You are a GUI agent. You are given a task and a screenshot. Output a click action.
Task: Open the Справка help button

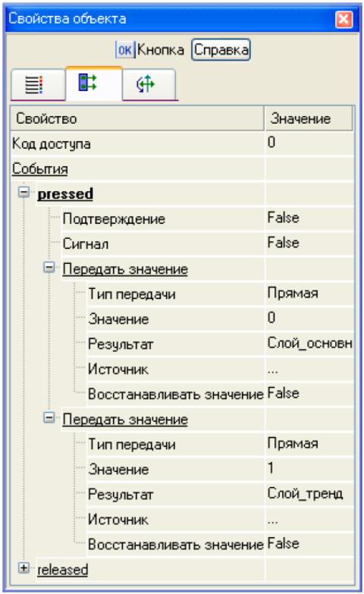coord(221,49)
